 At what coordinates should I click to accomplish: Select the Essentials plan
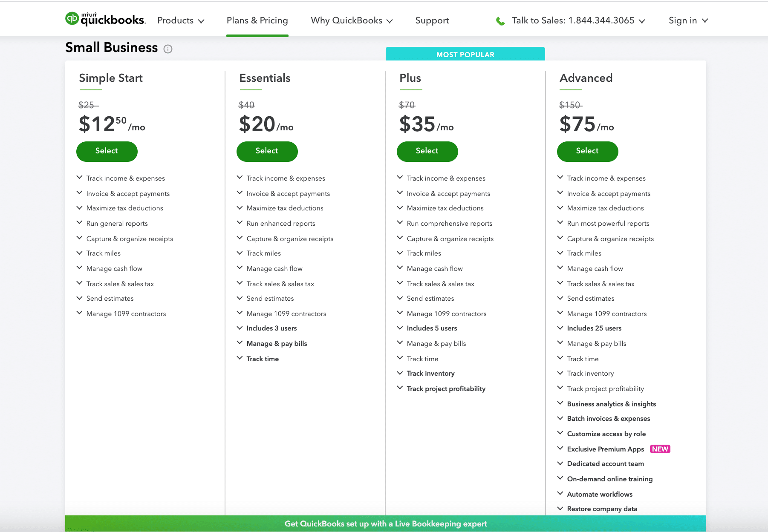coord(267,151)
